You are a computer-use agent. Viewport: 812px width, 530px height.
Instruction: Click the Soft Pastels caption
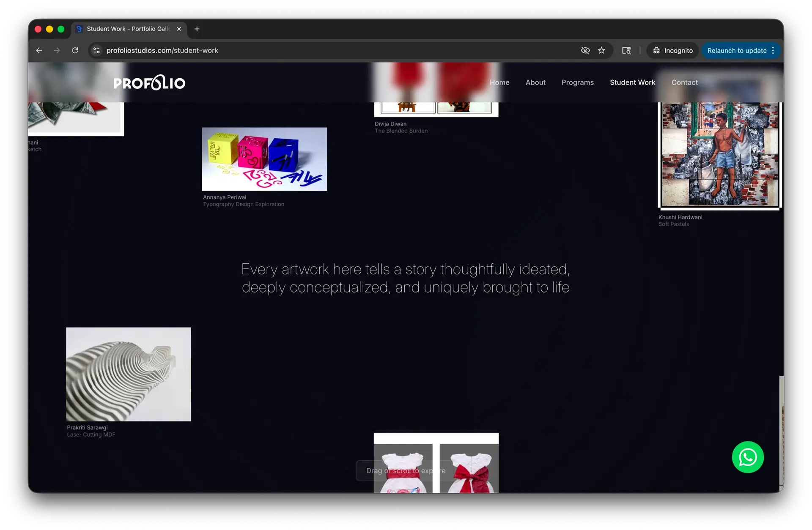pos(674,224)
